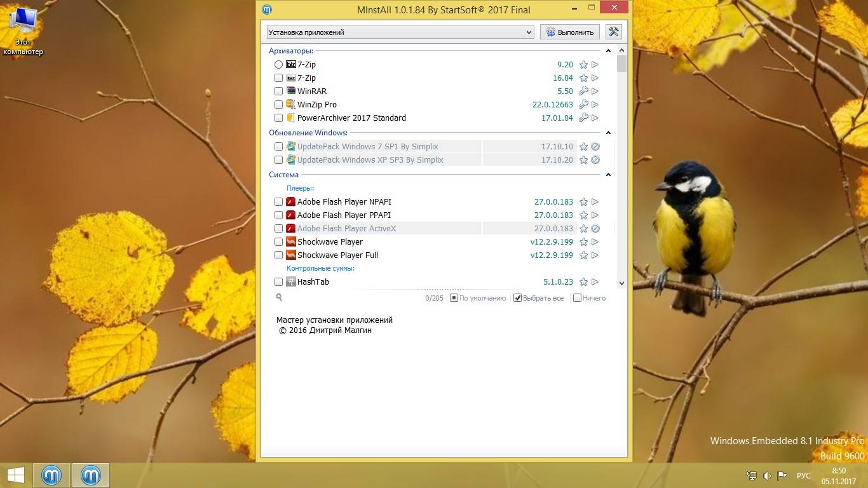This screenshot has width=868, height=488.
Task: Check the 'Ничего' checkbox
Action: point(577,298)
